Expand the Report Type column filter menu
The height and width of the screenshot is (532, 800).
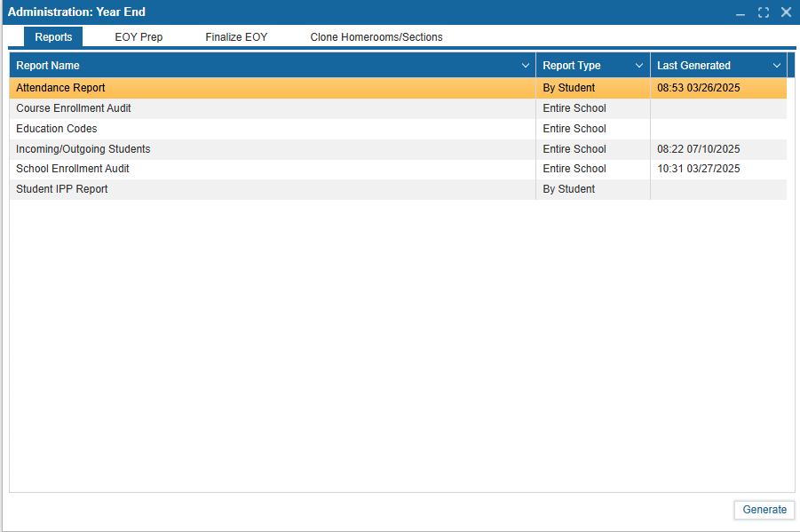(x=639, y=66)
